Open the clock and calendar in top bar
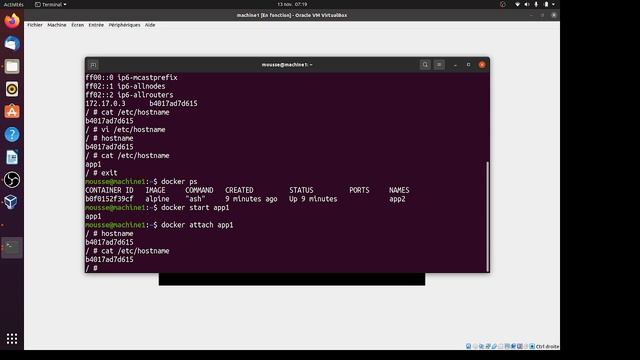This screenshot has height=360, width=640. (292, 4)
